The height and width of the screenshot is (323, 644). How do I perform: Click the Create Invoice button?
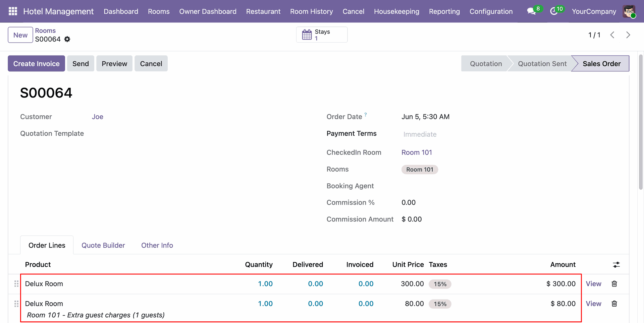pos(36,64)
